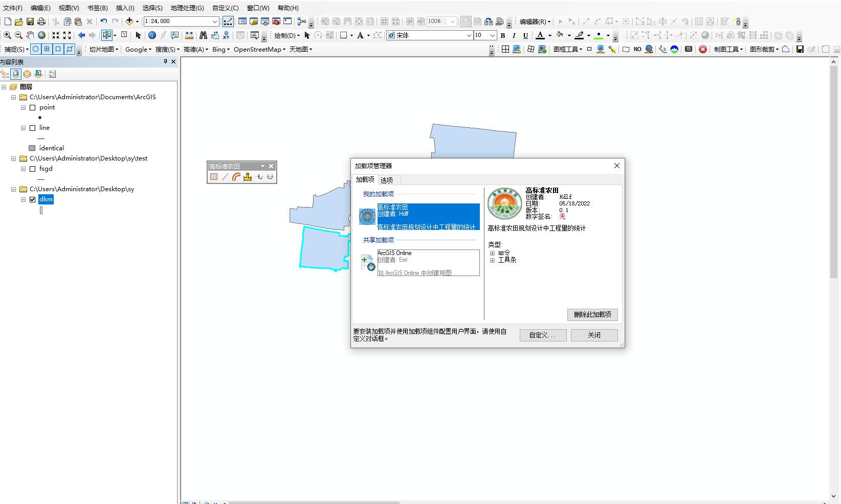Open the 地理处理(G) menu

point(187,8)
